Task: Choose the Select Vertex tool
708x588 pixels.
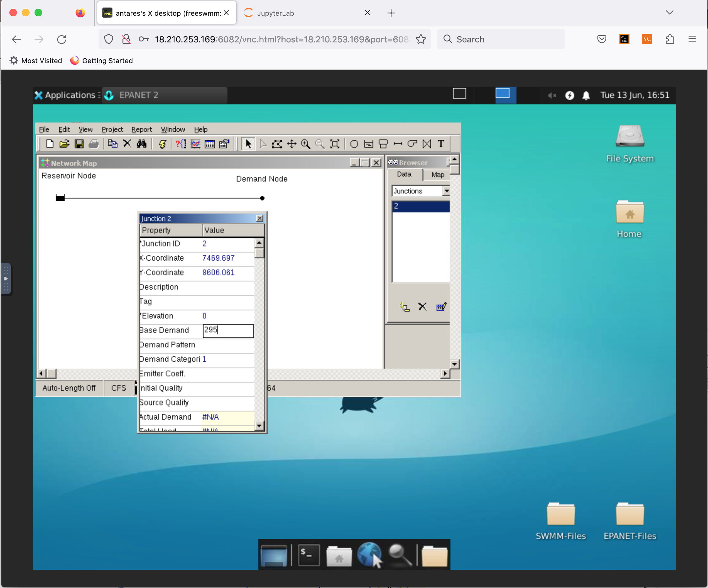Action: coord(263,144)
